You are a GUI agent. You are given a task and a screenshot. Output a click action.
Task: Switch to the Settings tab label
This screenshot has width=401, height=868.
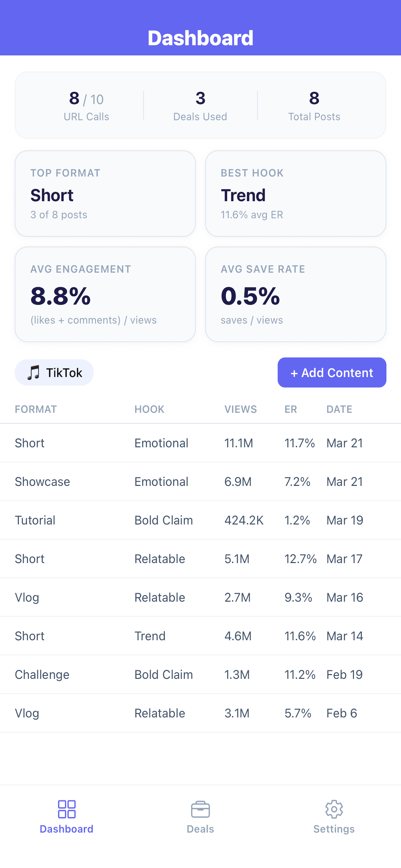point(334,829)
